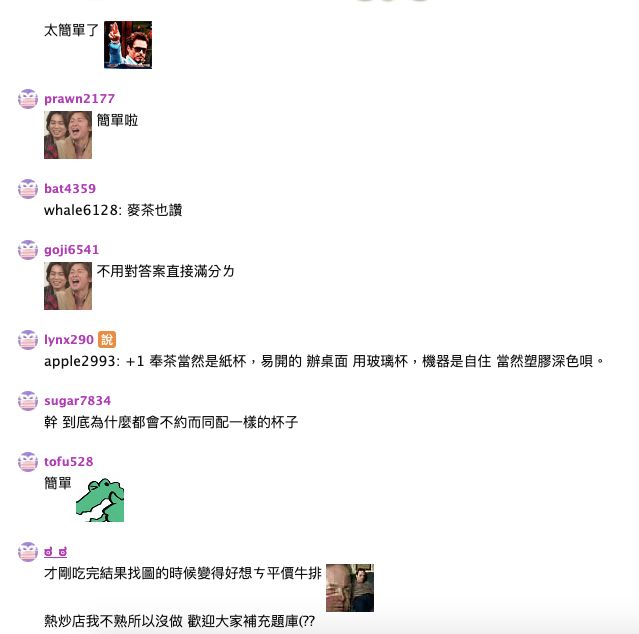Open the underlined ಠ_ಠ username link
This screenshot has width=639, height=634.
point(55,552)
